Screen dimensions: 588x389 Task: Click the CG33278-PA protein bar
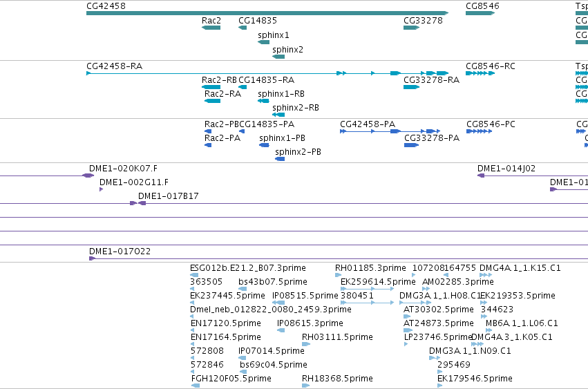[x=411, y=145]
